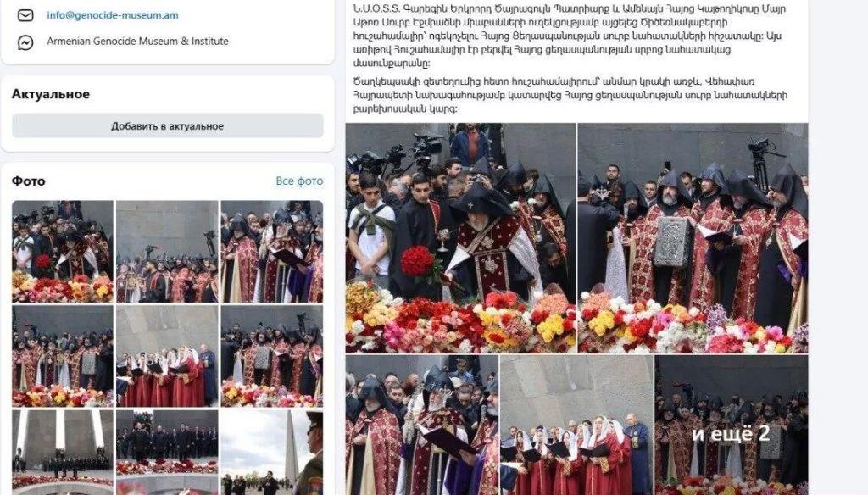The image size is (868, 495).
Task: Open Armenian Genocide Museum & Institute messenger link
Action: [x=137, y=41]
